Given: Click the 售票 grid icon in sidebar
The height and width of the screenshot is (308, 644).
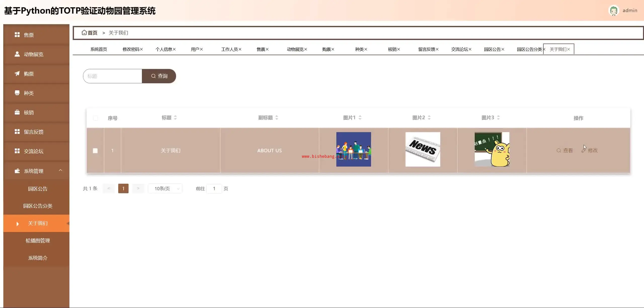Looking at the screenshot, I should point(17,35).
